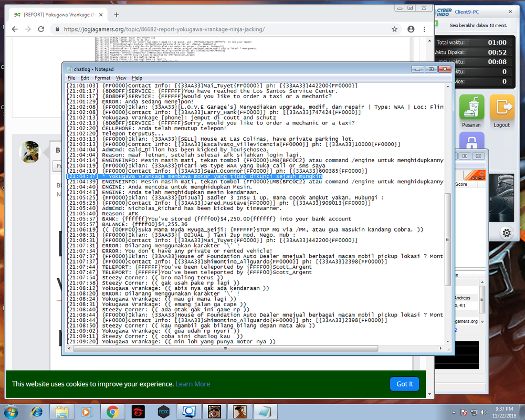
Task: Click the Score column header in SA-MP window
Action: pyautogui.click(x=461, y=184)
